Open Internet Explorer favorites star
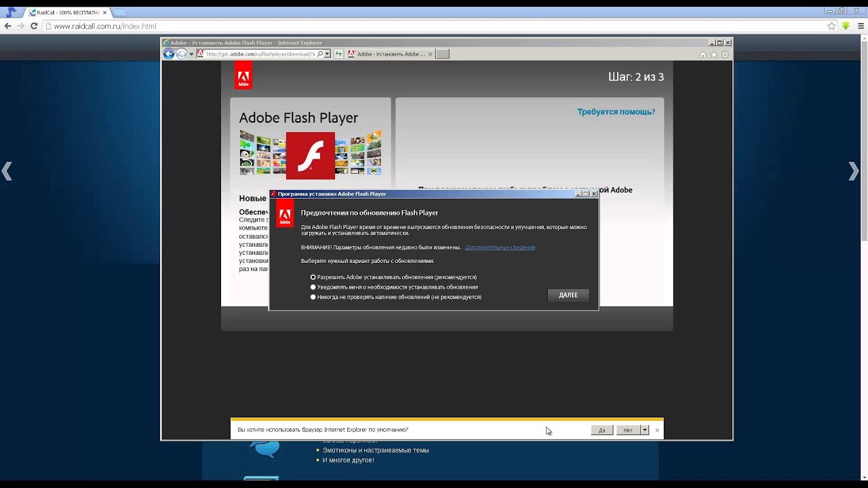Viewport: 868px width, 488px height. click(x=714, y=55)
